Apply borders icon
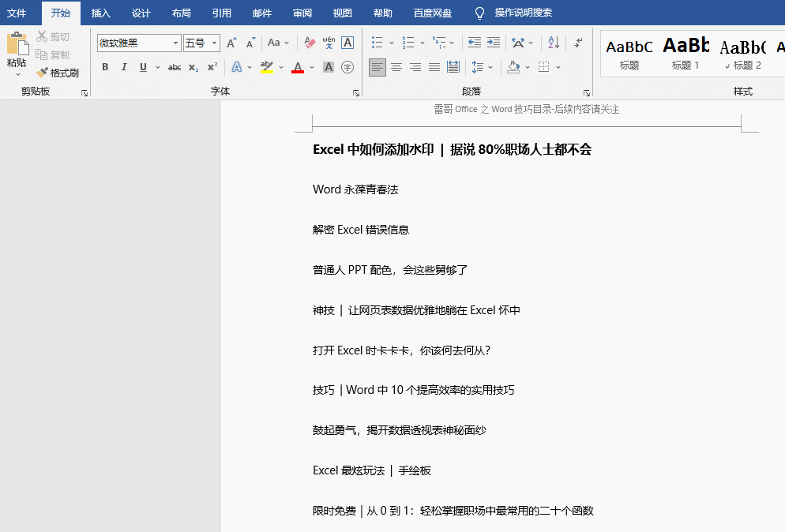Image resolution: width=785 pixels, height=532 pixels. (543, 67)
